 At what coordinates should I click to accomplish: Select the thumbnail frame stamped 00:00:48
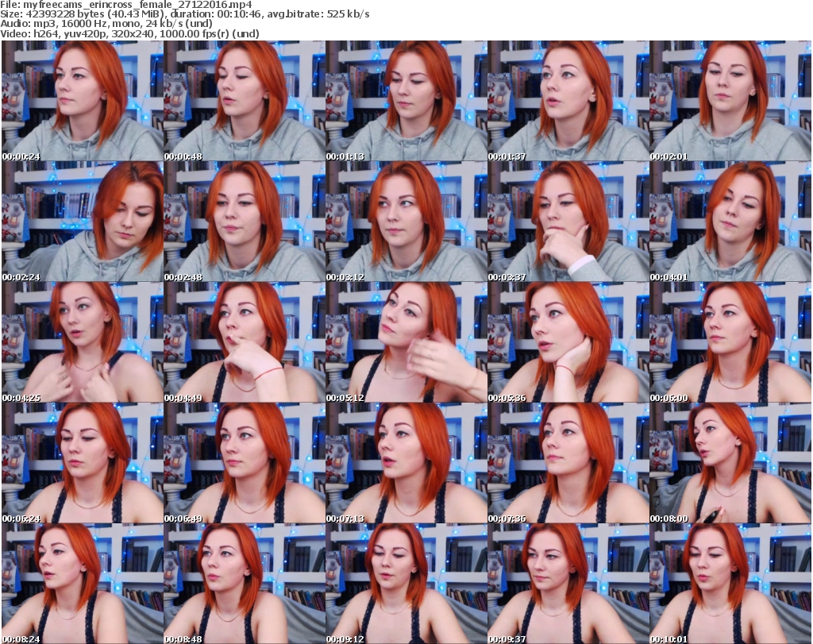pyautogui.click(x=245, y=101)
